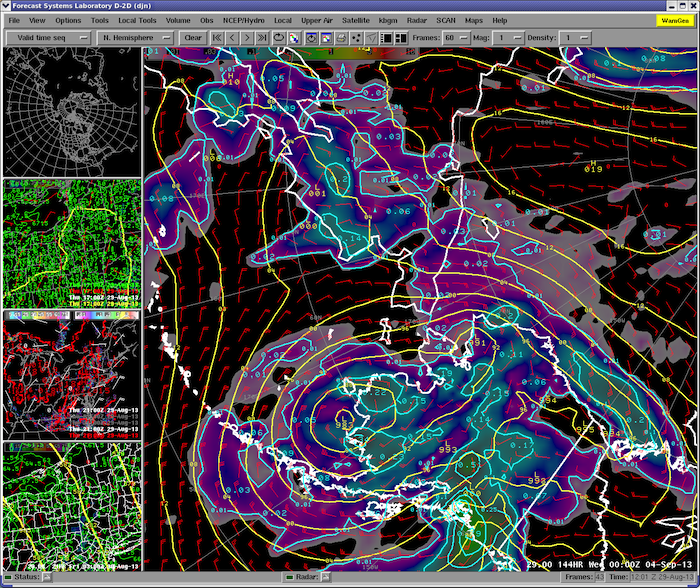700x588 pixels.
Task: Open the Valid time seq dropdown
Action: click(49, 37)
